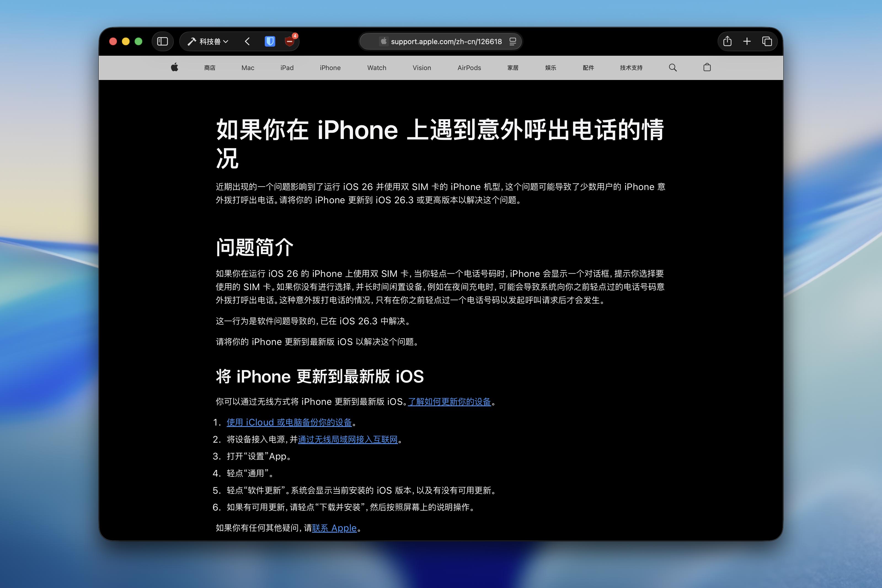Screen dimensions: 882x588
Task: Click the 联系 Apple link
Action: (x=334, y=528)
